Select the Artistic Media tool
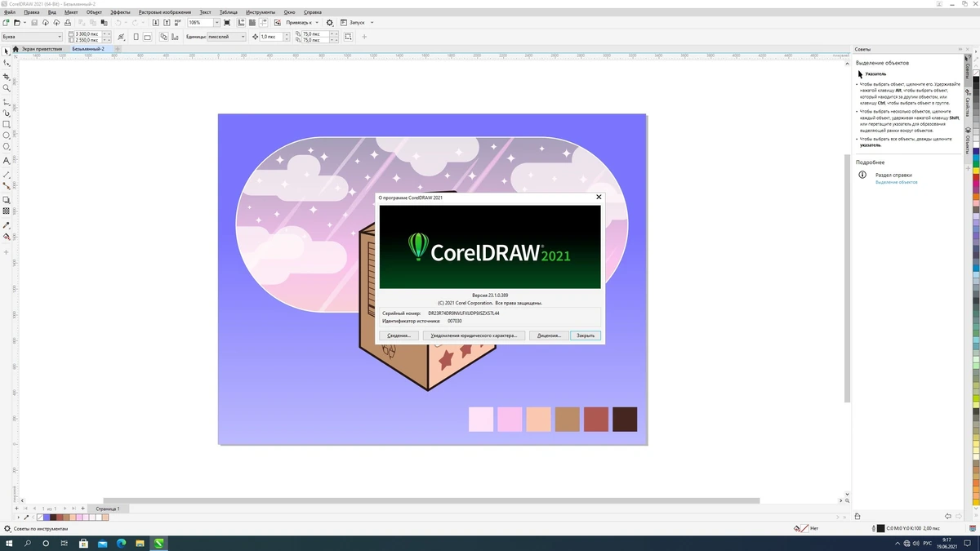980x551 pixels. pos(7,113)
